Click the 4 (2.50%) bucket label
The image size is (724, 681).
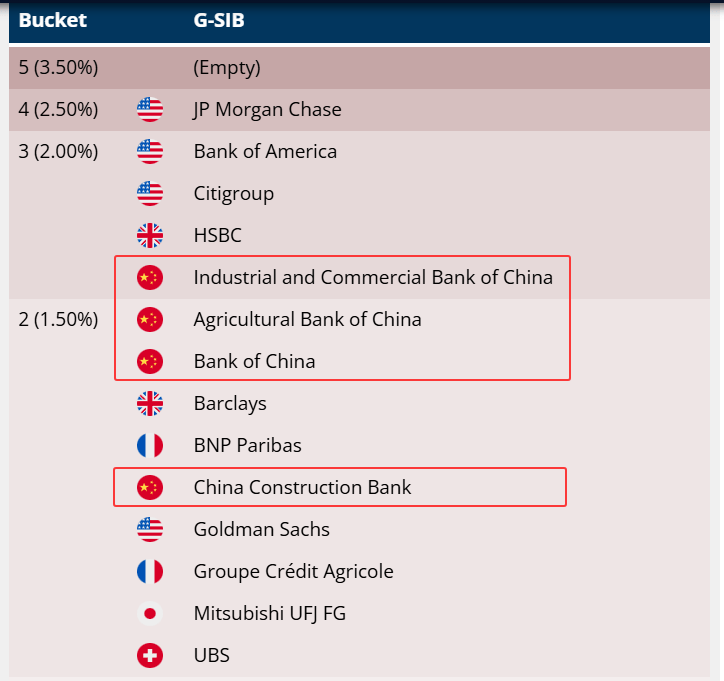tap(58, 110)
